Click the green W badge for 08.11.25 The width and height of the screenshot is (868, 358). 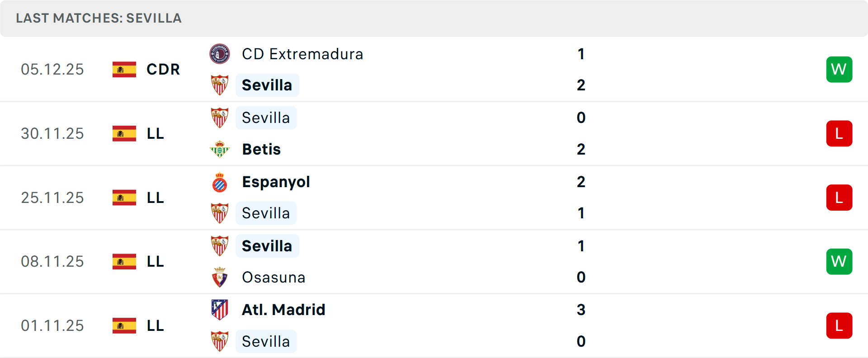pos(839,262)
